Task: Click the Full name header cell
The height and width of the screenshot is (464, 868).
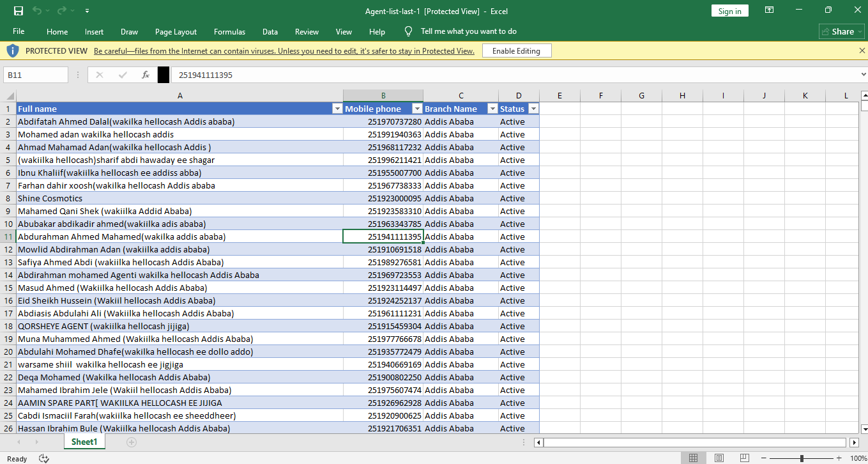Action: pyautogui.click(x=179, y=109)
